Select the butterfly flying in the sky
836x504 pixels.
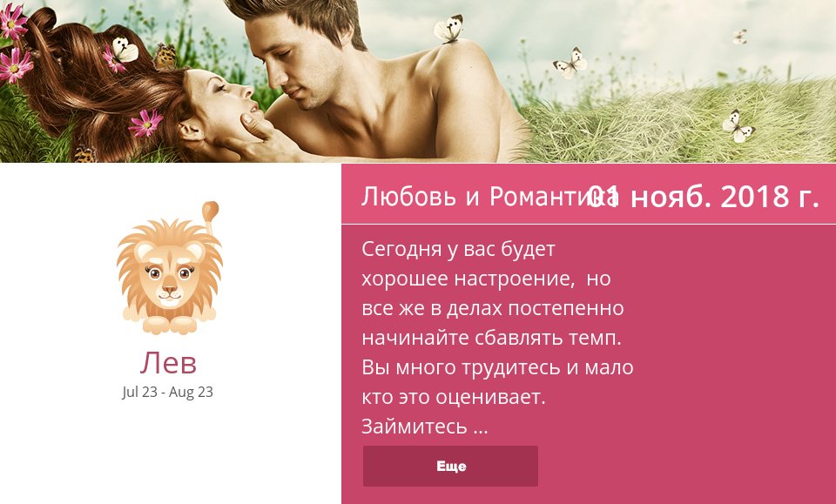pos(570,63)
